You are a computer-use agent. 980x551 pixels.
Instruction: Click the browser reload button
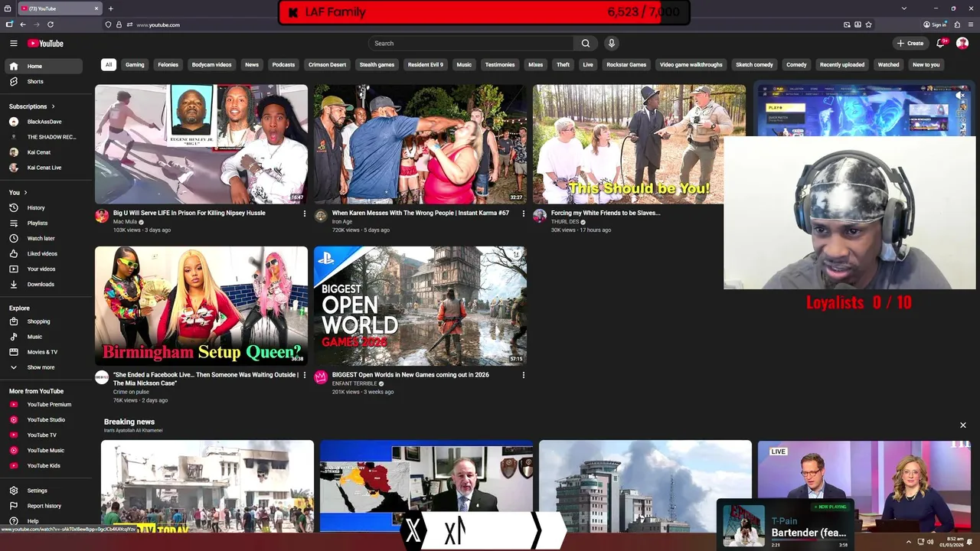51,24
